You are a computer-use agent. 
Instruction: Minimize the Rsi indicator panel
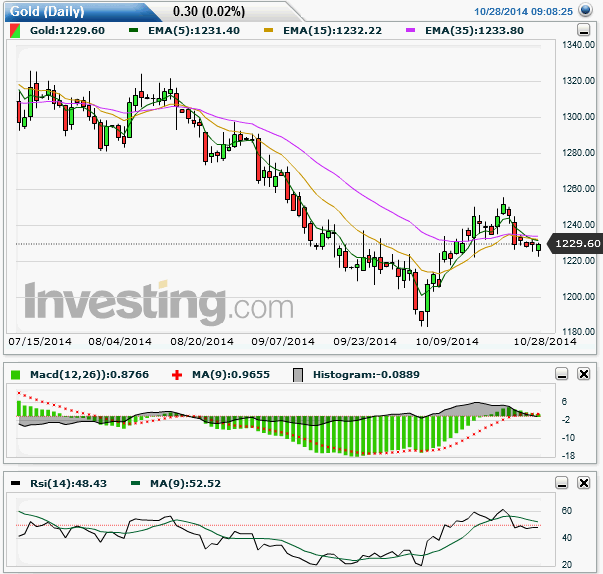pos(562,483)
